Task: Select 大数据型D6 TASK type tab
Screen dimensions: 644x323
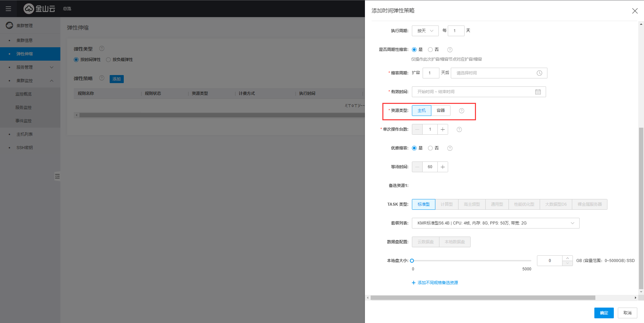Action: [556, 204]
